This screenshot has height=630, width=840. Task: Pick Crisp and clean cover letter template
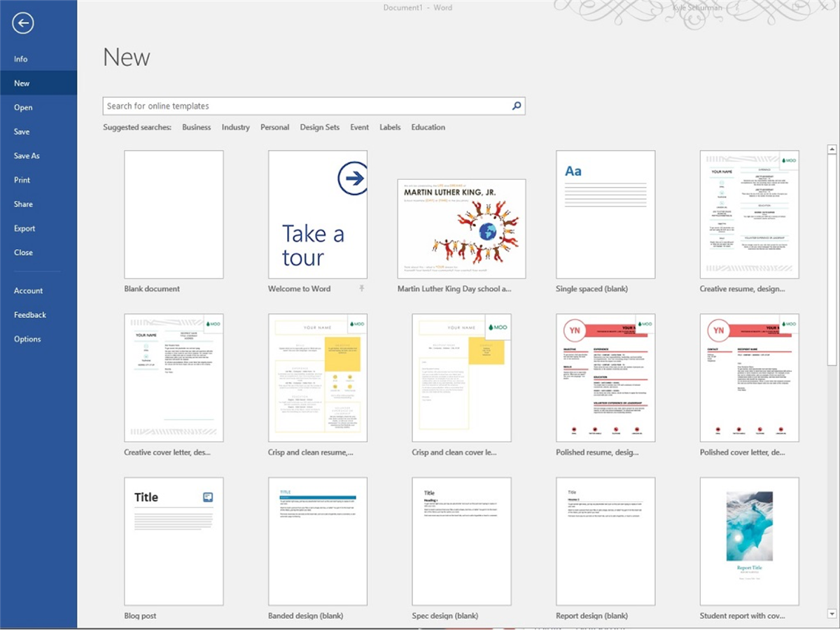(x=461, y=378)
